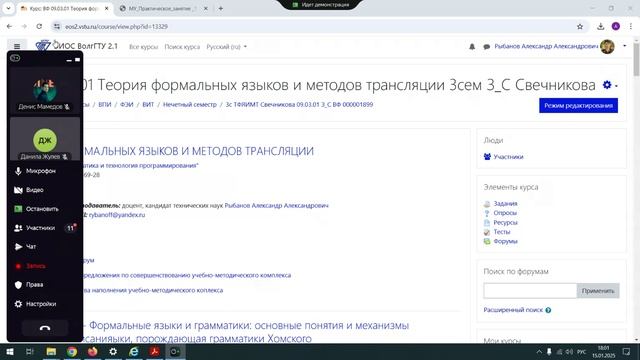Open the Windows notification center
This screenshot has height=360, width=640.
pyautogui.click(x=626, y=351)
